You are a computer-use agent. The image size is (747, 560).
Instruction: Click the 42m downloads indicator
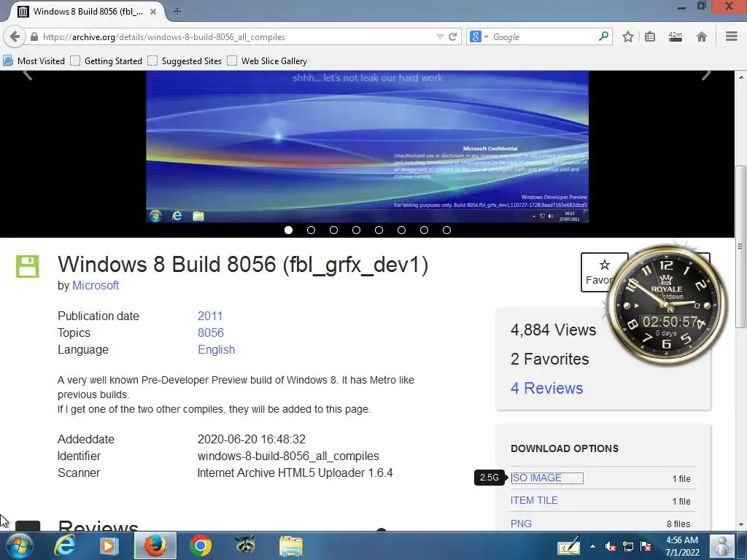675,36
